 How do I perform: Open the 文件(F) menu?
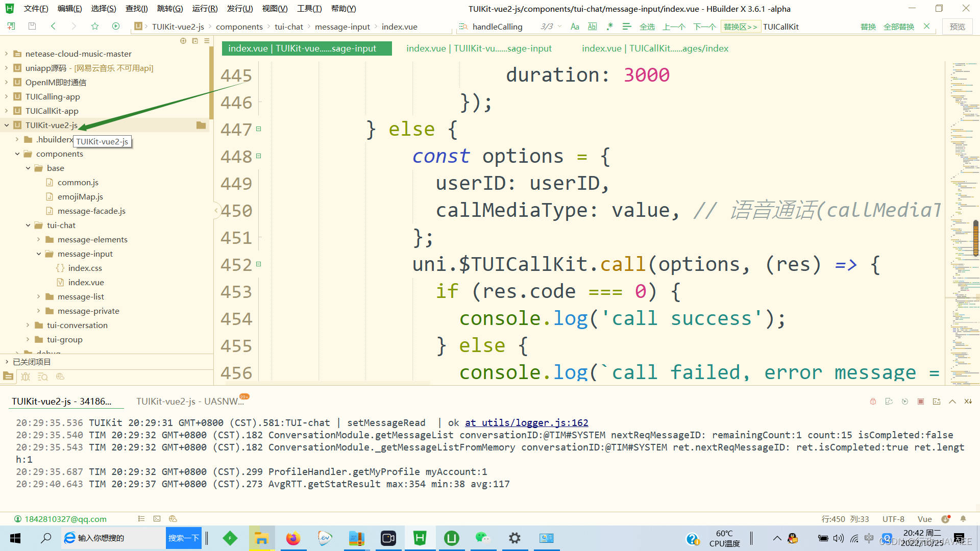[36, 9]
